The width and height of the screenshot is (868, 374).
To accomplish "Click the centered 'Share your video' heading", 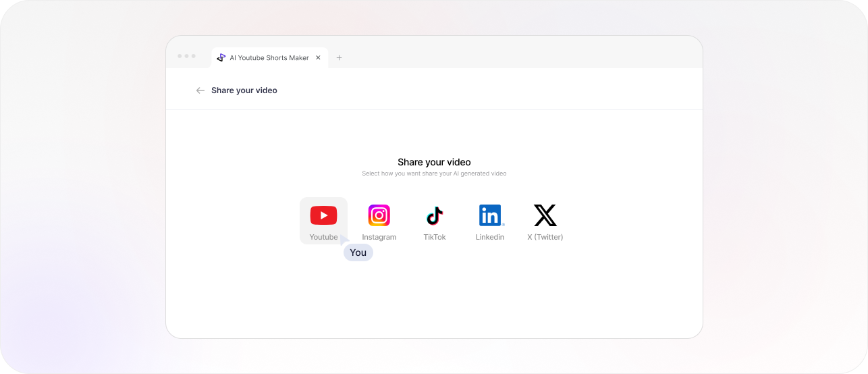I will [x=434, y=162].
